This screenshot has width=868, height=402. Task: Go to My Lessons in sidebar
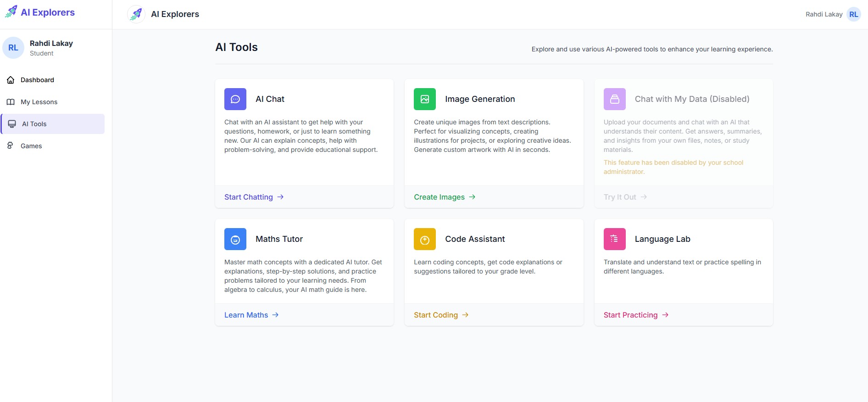pos(39,102)
